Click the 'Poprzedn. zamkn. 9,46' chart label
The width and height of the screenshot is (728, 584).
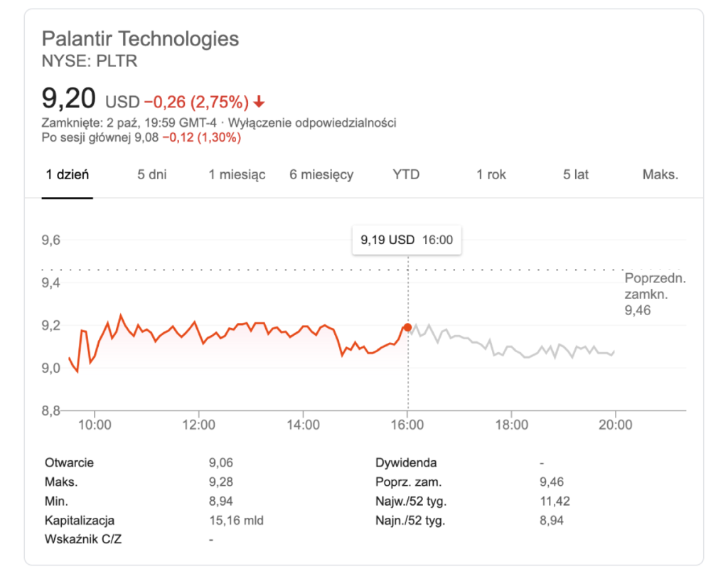655,294
